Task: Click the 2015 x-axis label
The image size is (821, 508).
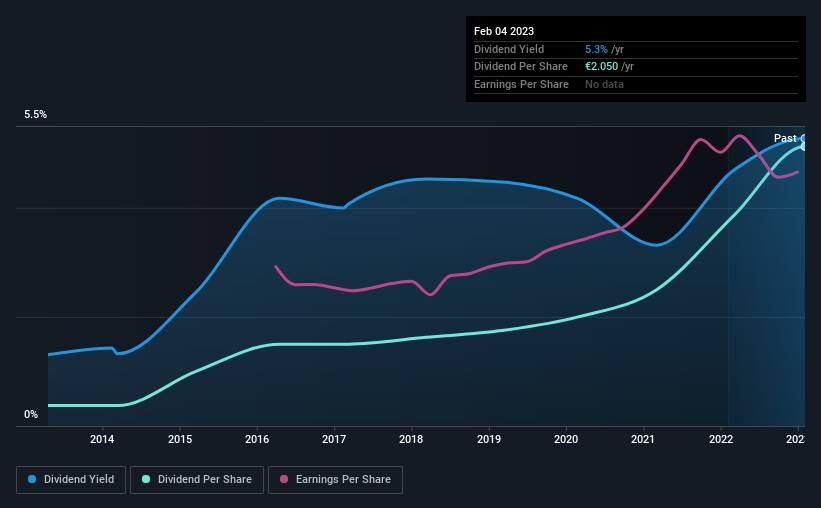Action: coord(180,439)
